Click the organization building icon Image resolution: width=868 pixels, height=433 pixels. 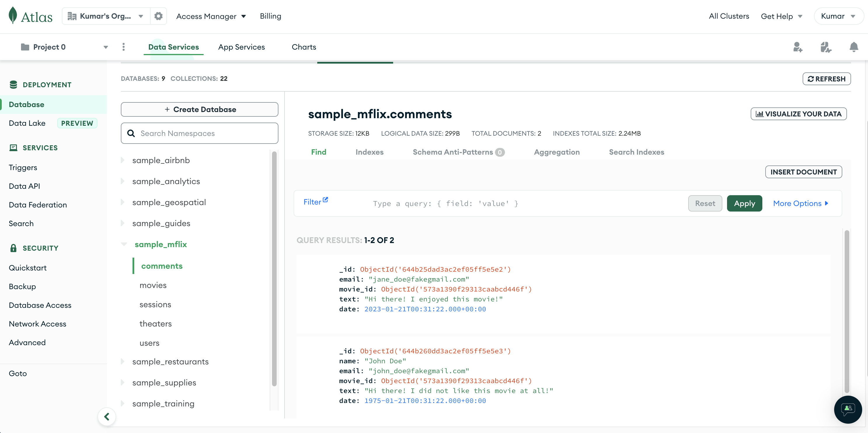tap(72, 16)
